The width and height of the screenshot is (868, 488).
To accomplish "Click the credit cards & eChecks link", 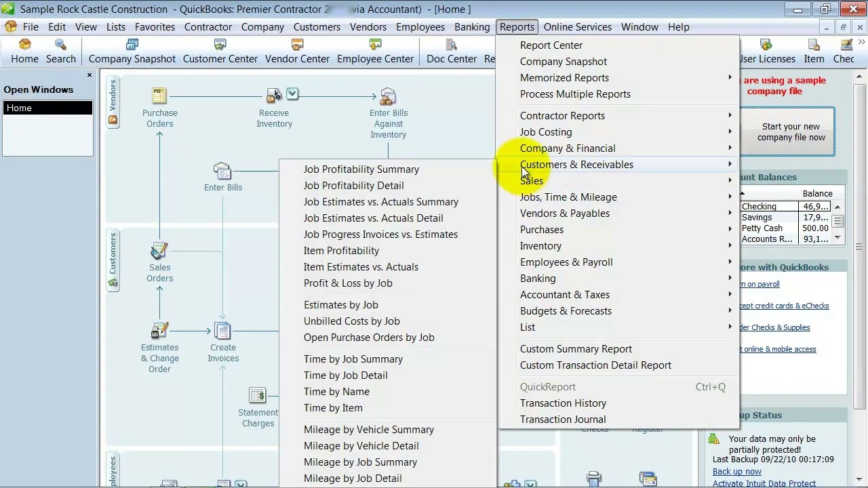I will (x=785, y=306).
